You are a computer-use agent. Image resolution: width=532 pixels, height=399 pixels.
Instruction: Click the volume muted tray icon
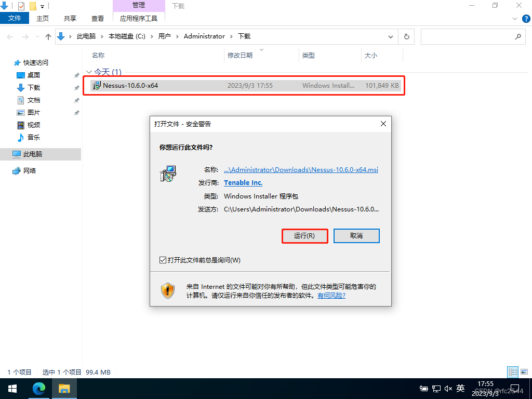pos(448,389)
